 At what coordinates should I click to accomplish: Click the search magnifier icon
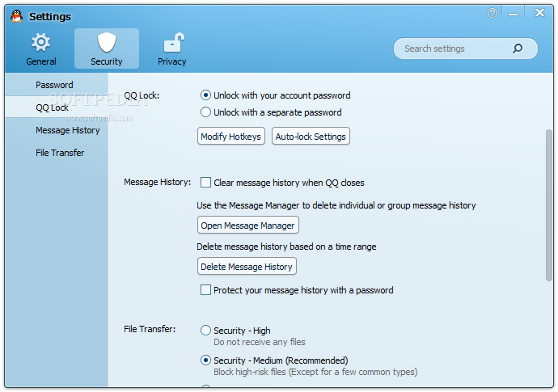[518, 48]
